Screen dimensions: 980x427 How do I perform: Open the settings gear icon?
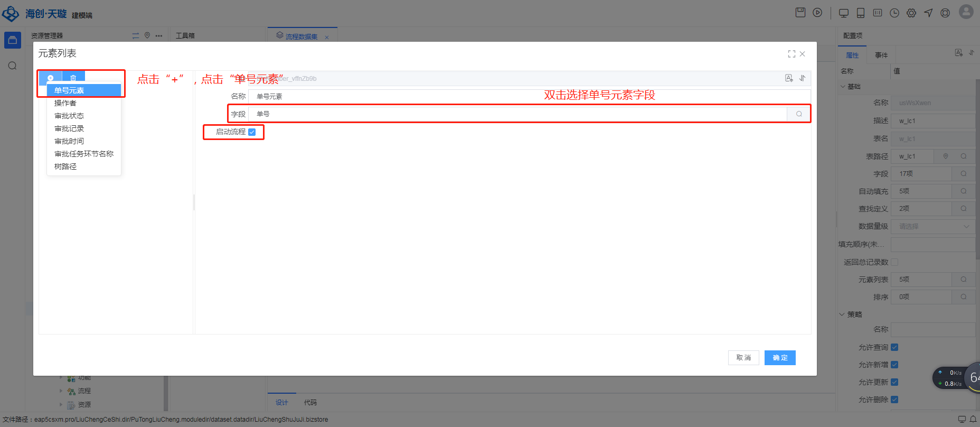pos(911,13)
